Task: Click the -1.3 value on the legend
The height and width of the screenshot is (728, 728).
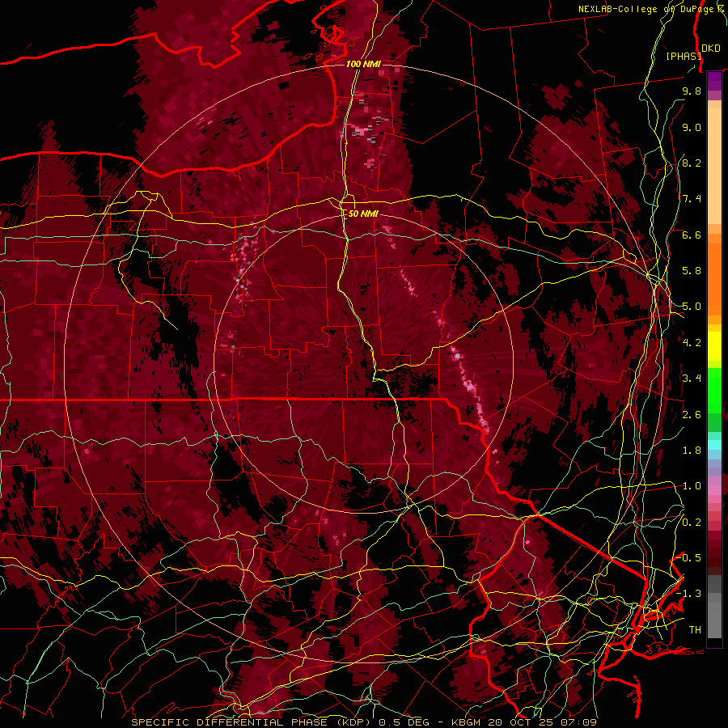Action: point(688,594)
